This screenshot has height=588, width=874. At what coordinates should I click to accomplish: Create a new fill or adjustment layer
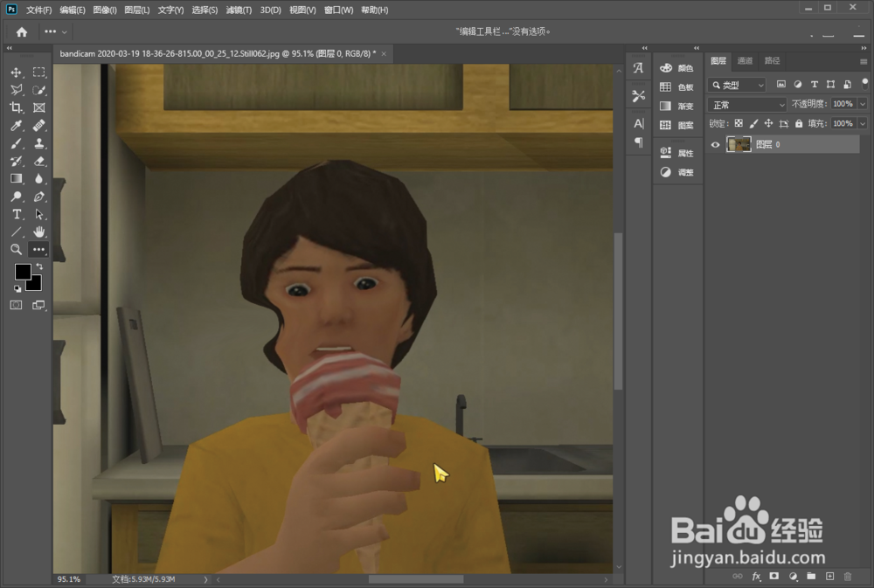(793, 577)
